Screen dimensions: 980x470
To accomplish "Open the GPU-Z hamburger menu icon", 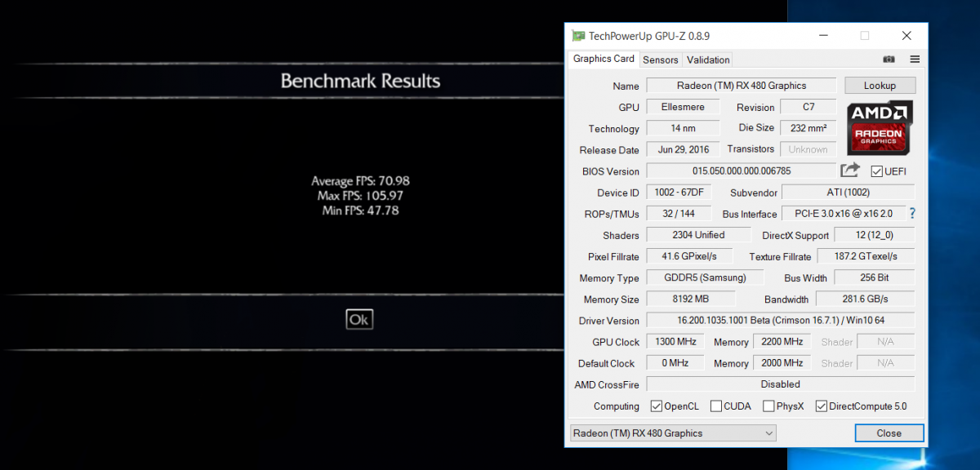I will click(x=915, y=60).
